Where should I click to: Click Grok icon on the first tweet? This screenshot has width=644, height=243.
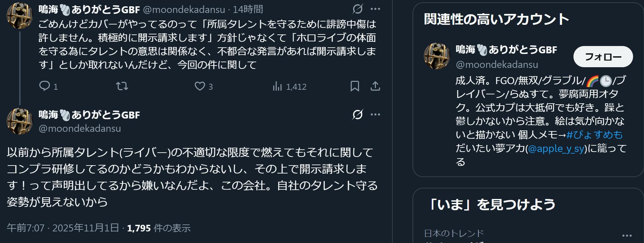[x=358, y=9]
